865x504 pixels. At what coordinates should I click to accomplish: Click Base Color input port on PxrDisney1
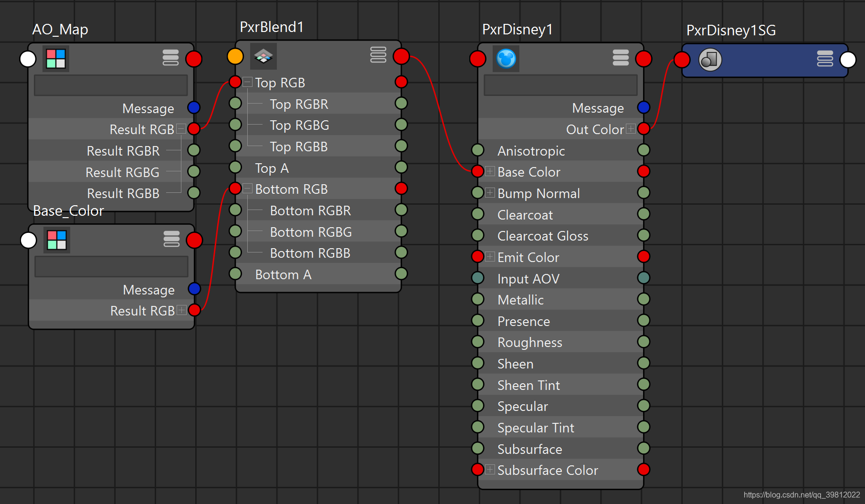(478, 171)
